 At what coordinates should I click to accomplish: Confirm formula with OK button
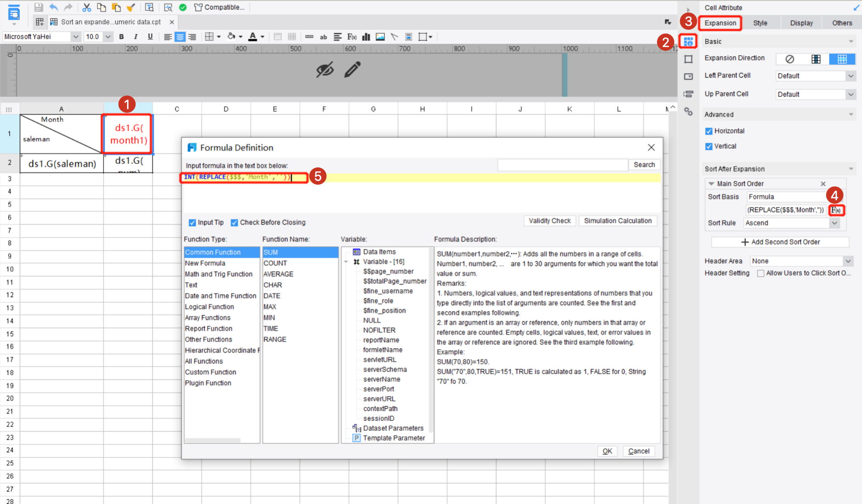point(607,451)
